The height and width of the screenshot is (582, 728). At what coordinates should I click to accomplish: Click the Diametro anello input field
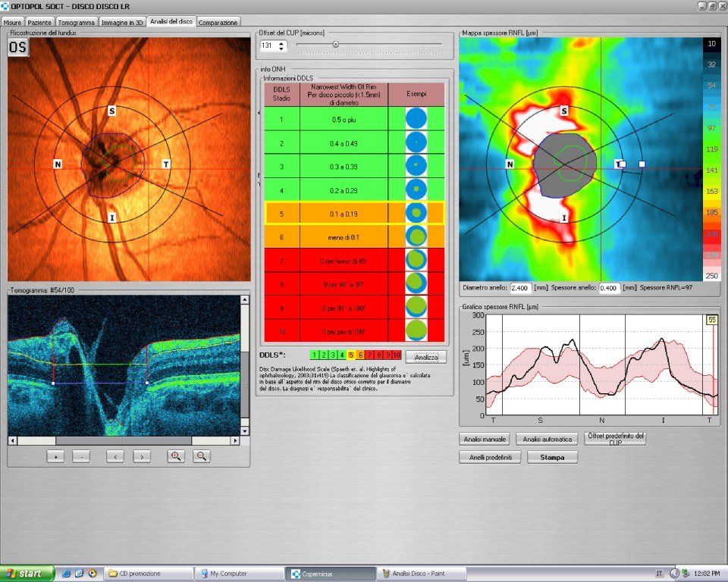521,289
